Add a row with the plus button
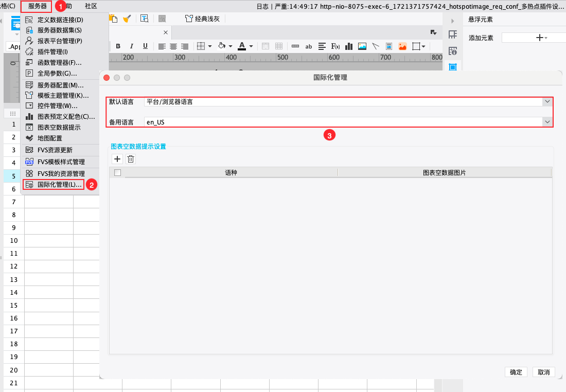The width and height of the screenshot is (566, 392). tap(117, 159)
